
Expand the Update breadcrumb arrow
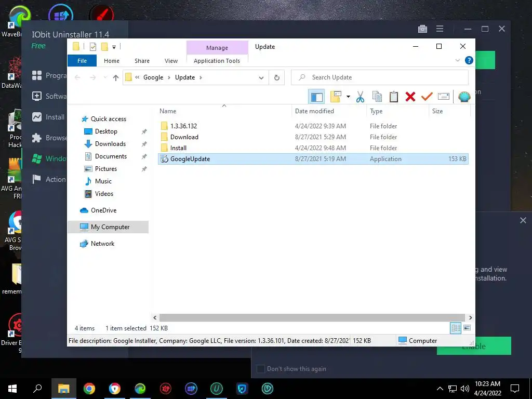(x=201, y=77)
